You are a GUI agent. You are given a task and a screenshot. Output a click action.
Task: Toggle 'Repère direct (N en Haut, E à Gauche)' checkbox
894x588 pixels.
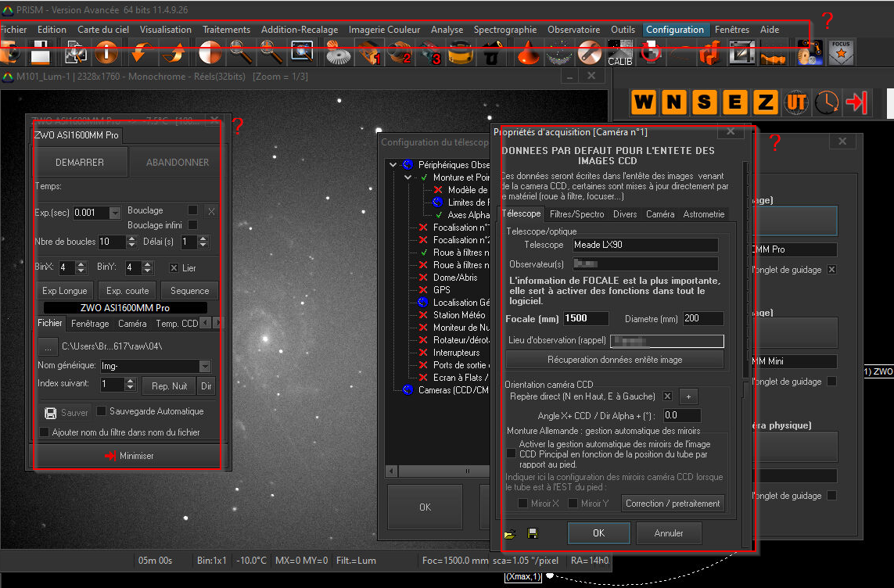point(668,396)
